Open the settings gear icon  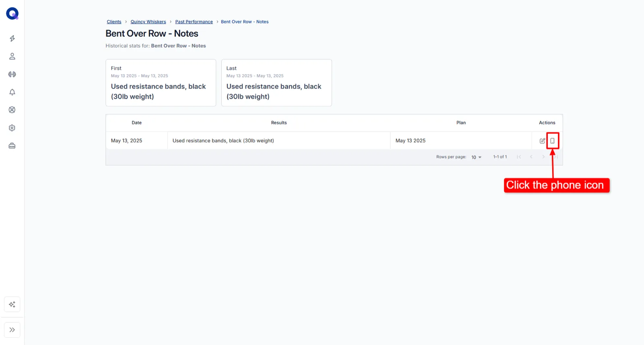[x=12, y=128]
